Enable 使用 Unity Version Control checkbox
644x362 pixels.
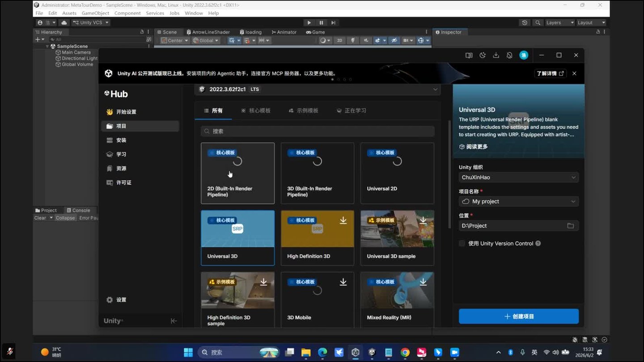coord(462,244)
